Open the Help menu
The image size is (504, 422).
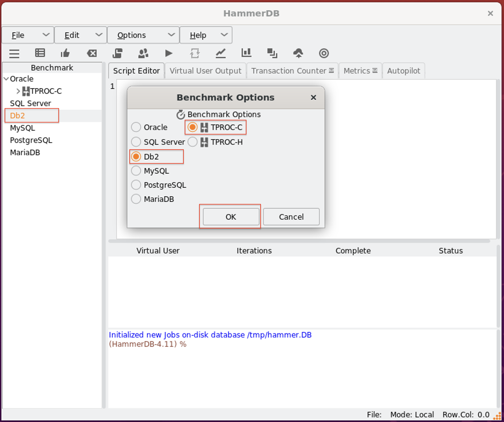(x=206, y=35)
